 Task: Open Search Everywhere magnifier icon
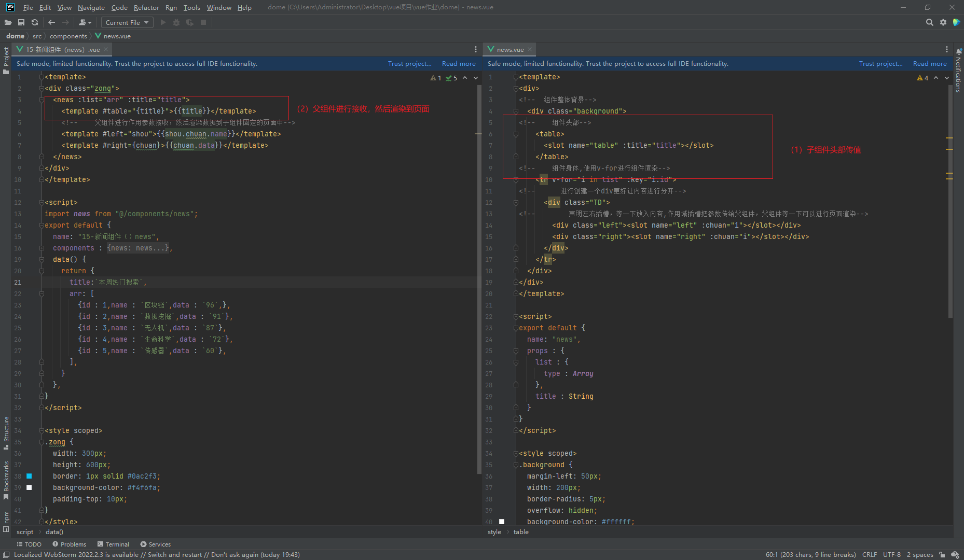tap(929, 22)
